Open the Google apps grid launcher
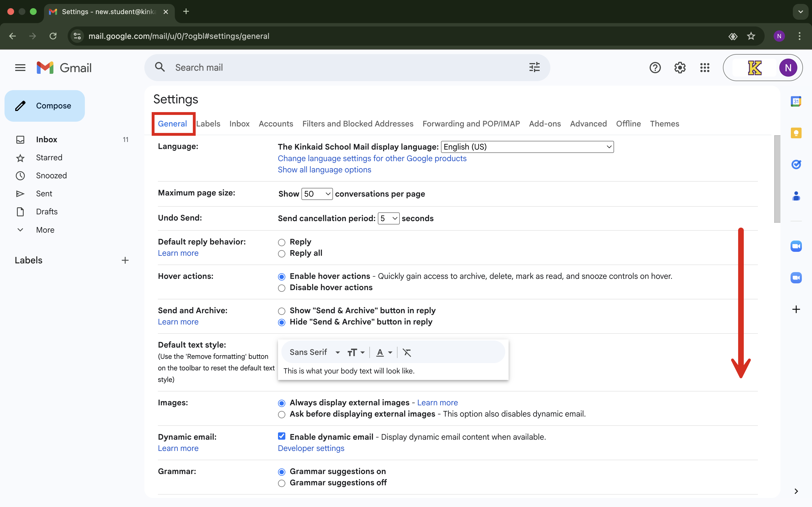The width and height of the screenshot is (812, 507). click(705, 68)
